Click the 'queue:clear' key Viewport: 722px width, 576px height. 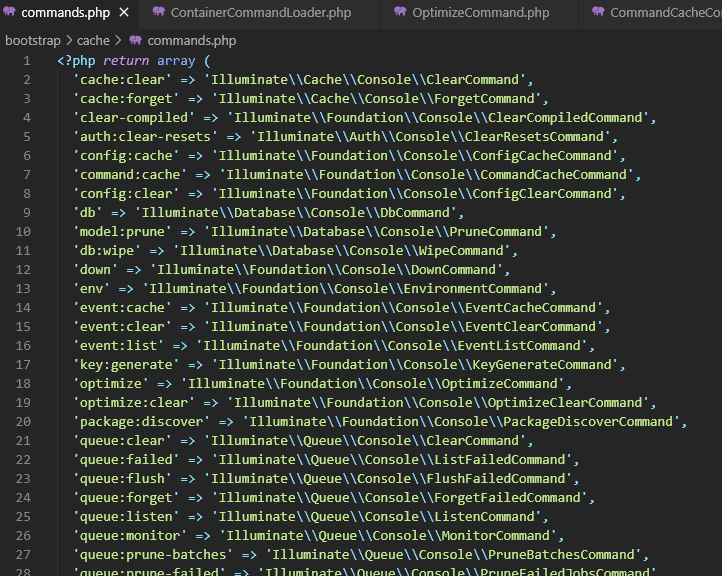pyautogui.click(x=122, y=441)
